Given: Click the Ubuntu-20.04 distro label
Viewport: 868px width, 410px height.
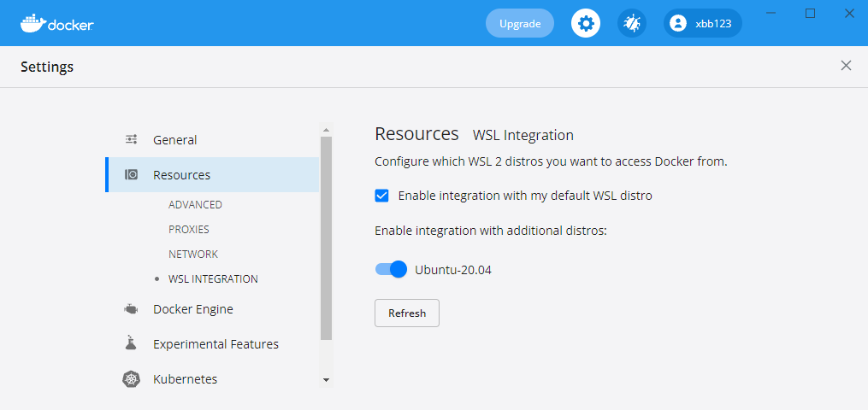Looking at the screenshot, I should [x=453, y=270].
